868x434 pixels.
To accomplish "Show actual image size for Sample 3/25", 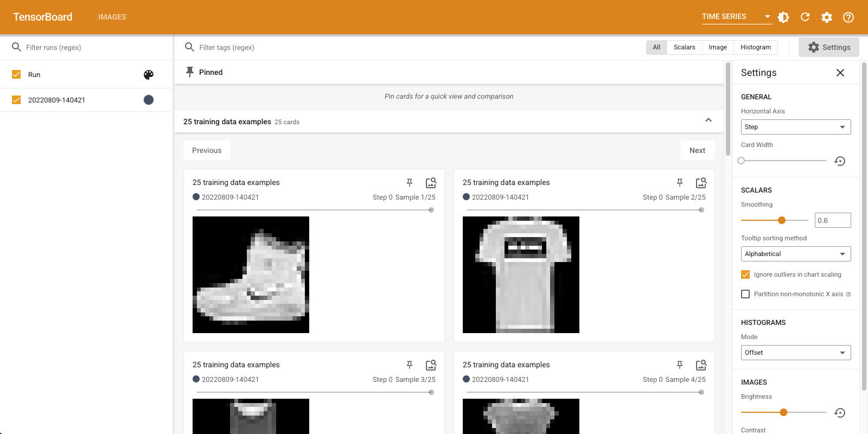I will (x=431, y=365).
